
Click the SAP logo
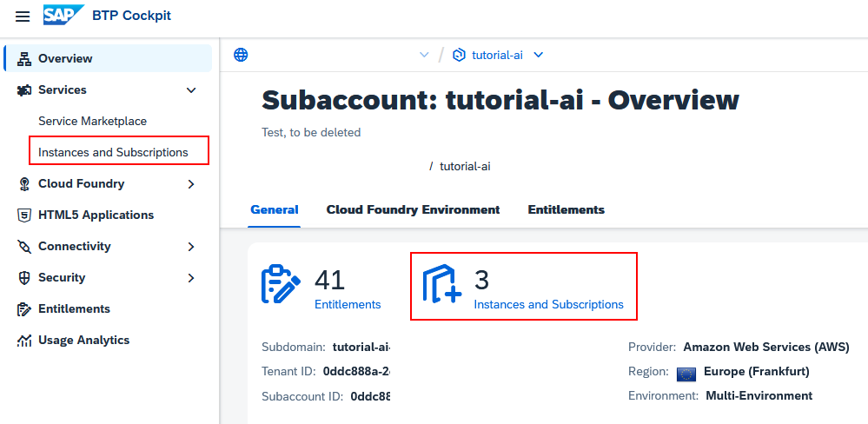tap(63, 15)
